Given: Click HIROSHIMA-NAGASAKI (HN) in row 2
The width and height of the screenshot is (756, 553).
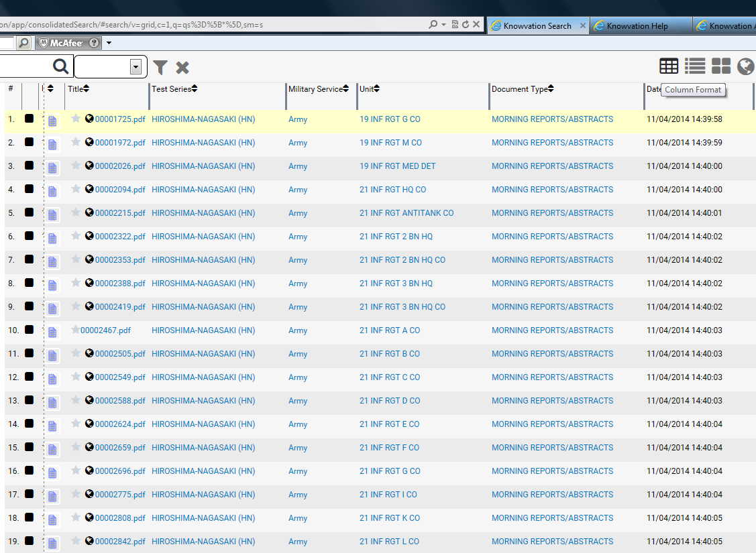Looking at the screenshot, I should [203, 143].
